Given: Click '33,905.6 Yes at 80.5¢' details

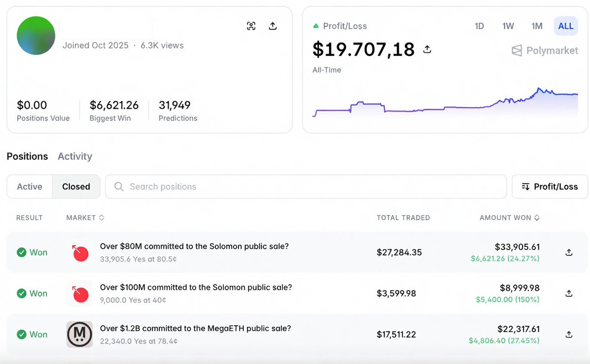Looking at the screenshot, I should [138, 259].
